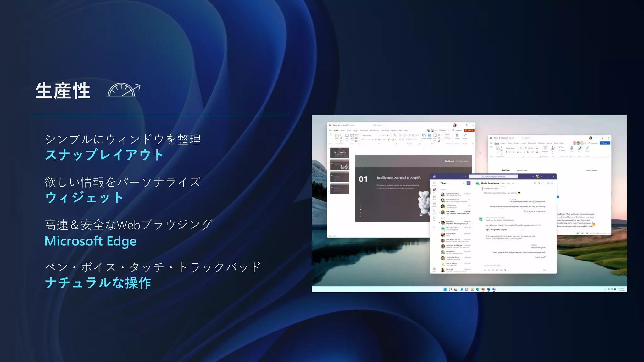
Task: Open the Will Little chat in Teams list
Action: (455, 222)
